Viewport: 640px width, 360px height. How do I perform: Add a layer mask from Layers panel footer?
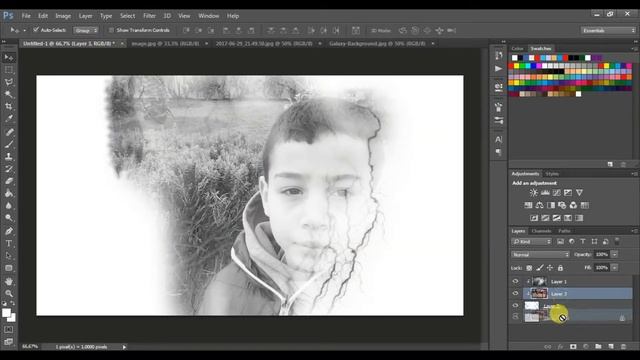573,347
